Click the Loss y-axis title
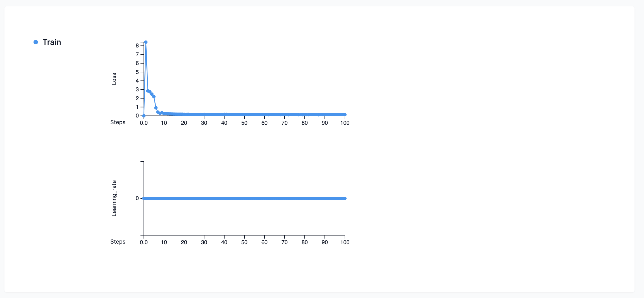Image resolution: width=644 pixels, height=298 pixels. click(x=114, y=79)
